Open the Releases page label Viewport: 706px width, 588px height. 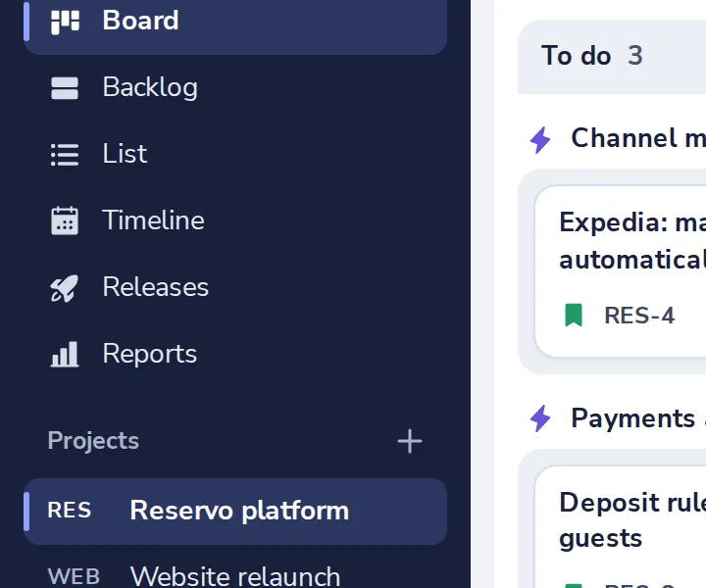coord(156,287)
